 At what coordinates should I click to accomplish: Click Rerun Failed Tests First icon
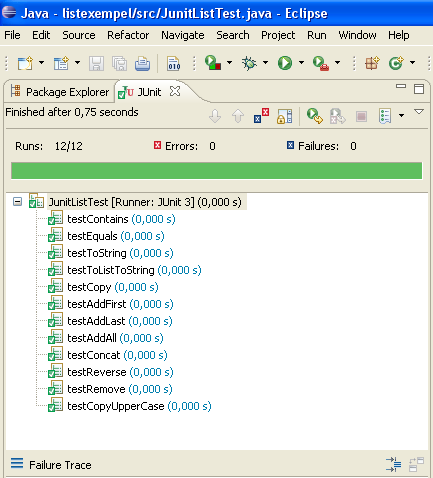[338, 116]
